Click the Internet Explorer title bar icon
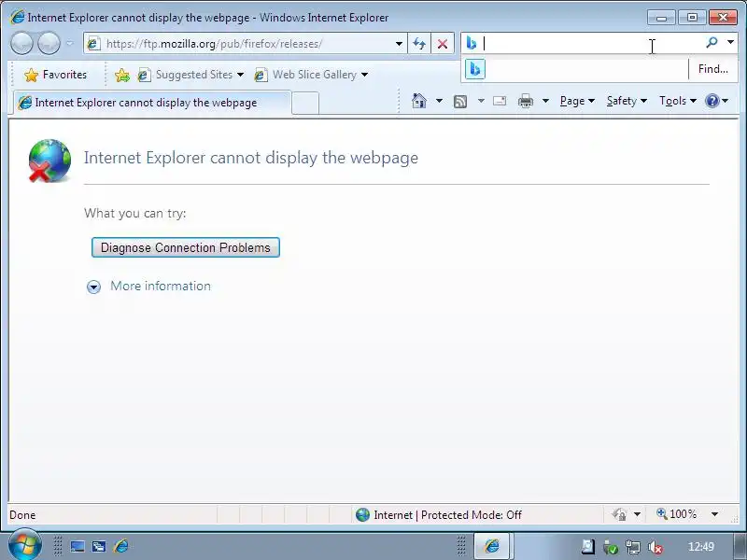Image resolution: width=747 pixels, height=560 pixels. [17, 17]
